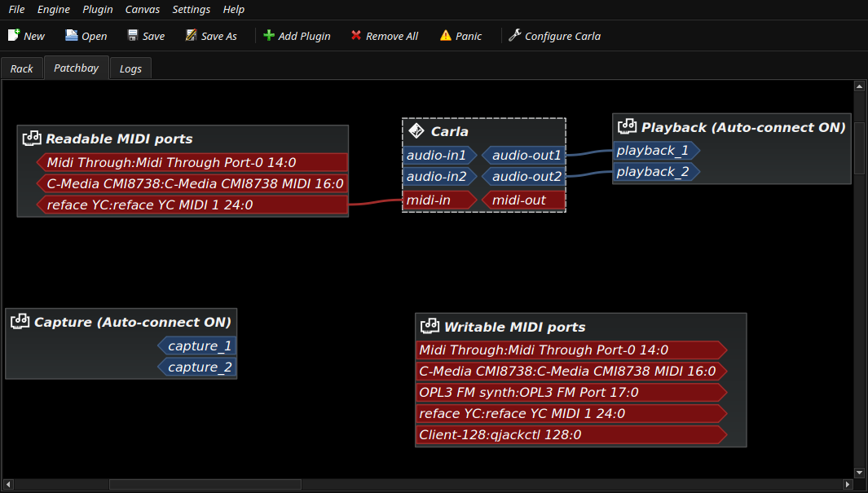The height and width of the screenshot is (493, 868).
Task: Open the Help menu
Action: pos(234,10)
